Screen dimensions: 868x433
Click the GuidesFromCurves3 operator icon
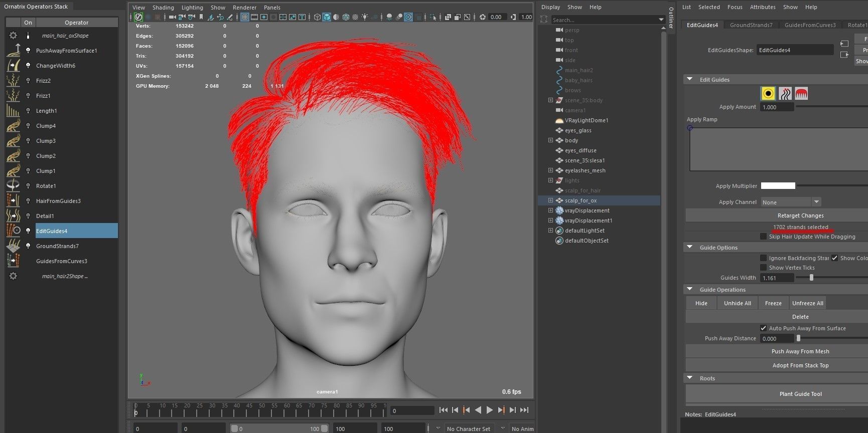(14, 261)
